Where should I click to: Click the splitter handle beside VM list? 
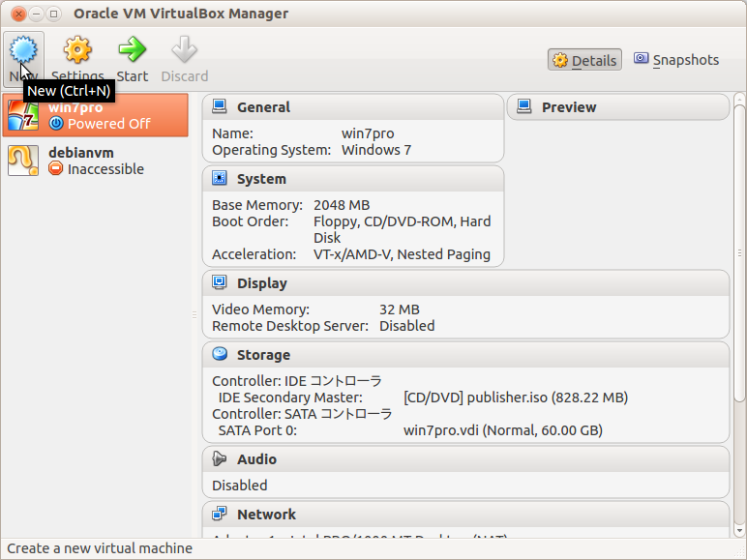tap(194, 314)
